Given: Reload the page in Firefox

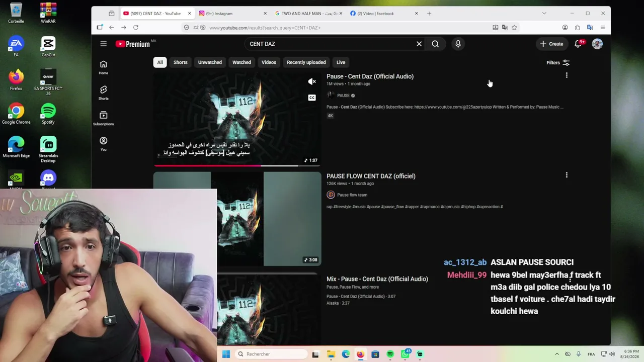Looking at the screenshot, I should pyautogui.click(x=136, y=28).
